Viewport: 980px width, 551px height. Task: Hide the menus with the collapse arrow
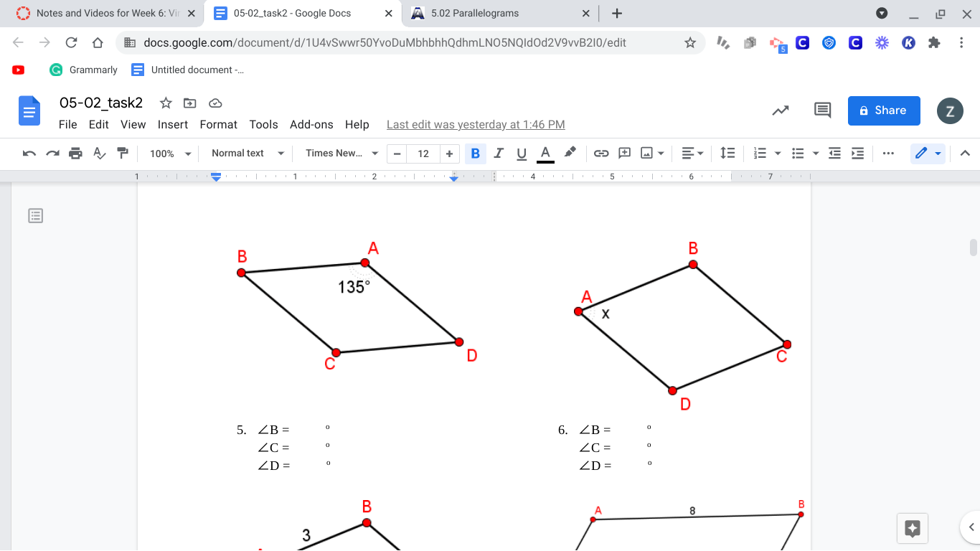coord(965,154)
